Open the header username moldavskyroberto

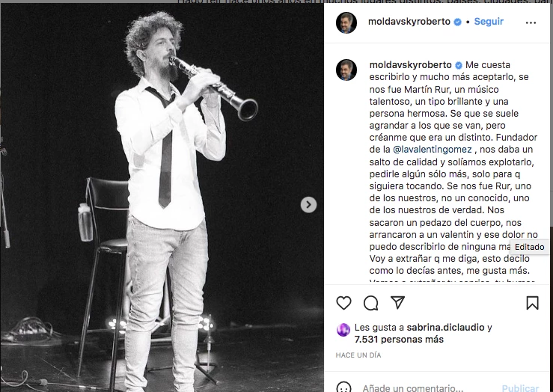(x=409, y=22)
